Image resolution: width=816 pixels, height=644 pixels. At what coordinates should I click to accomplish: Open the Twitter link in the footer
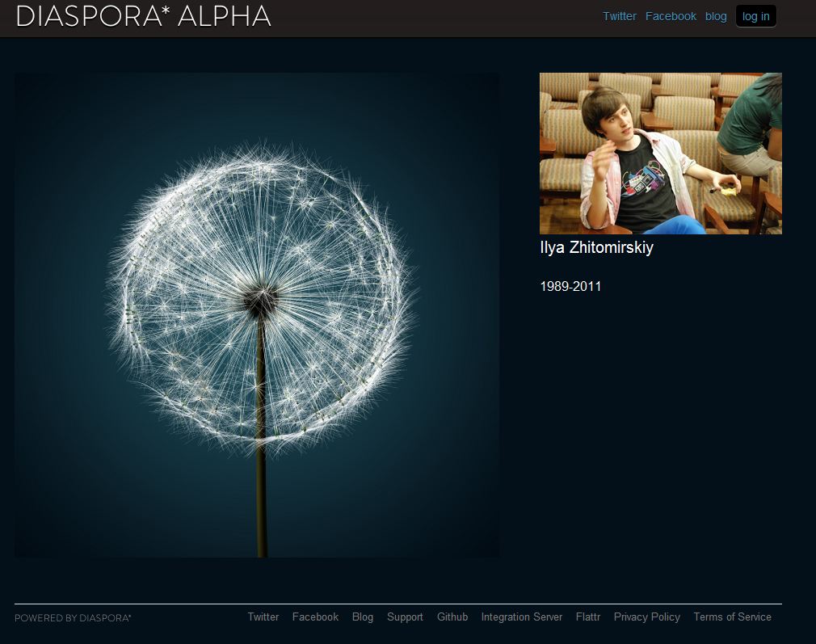(263, 617)
